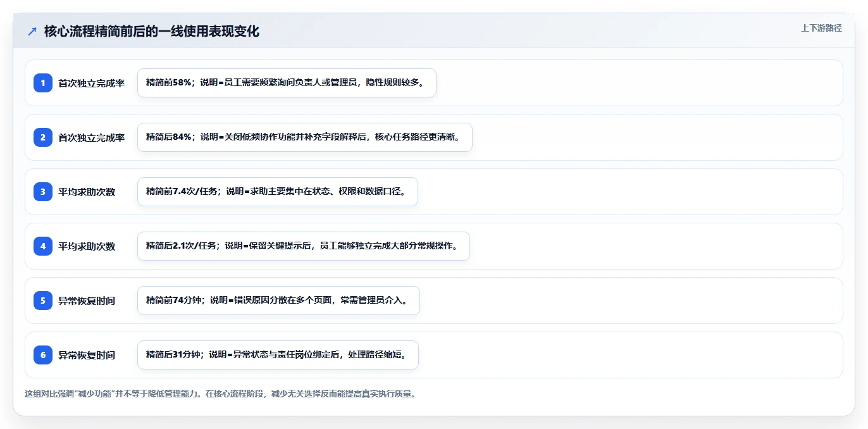Open the 精简后31分钟 description box
Viewport: 868px width, 429px height.
(x=278, y=355)
